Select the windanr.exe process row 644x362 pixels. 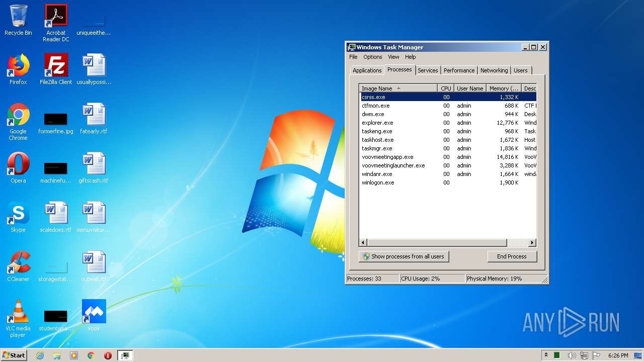[448, 174]
